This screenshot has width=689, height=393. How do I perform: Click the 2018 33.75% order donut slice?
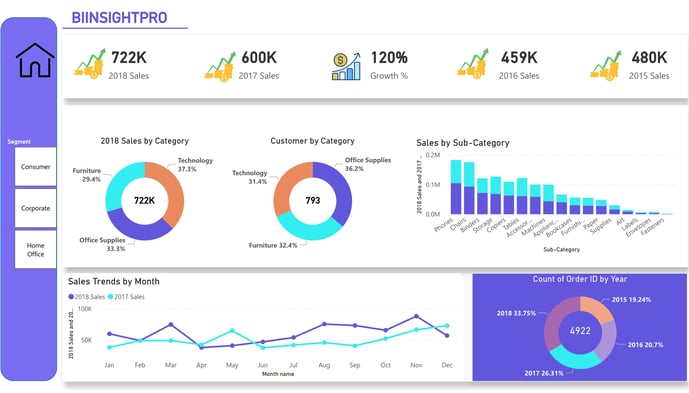[555, 322]
